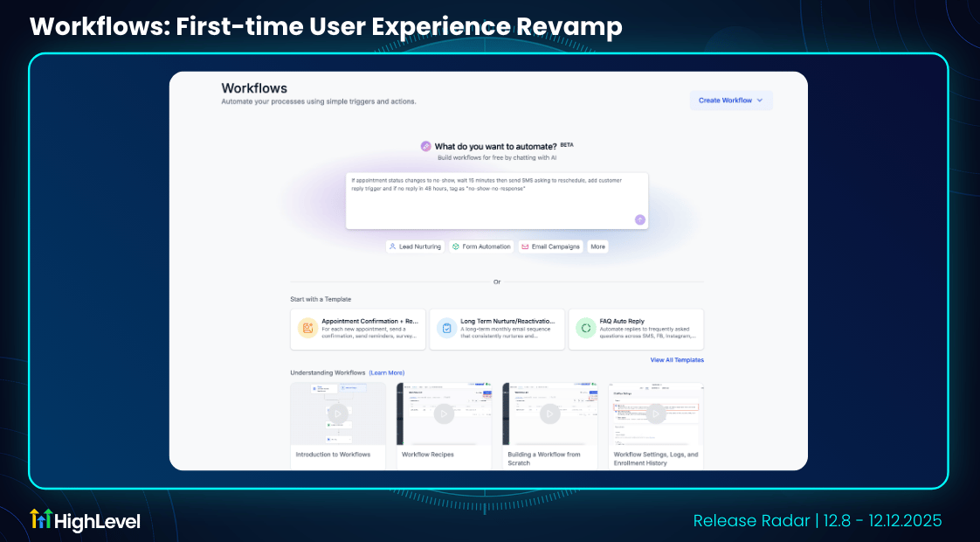Screen dimensions: 980x542
Task: Click the More suggestions chip
Action: click(597, 247)
